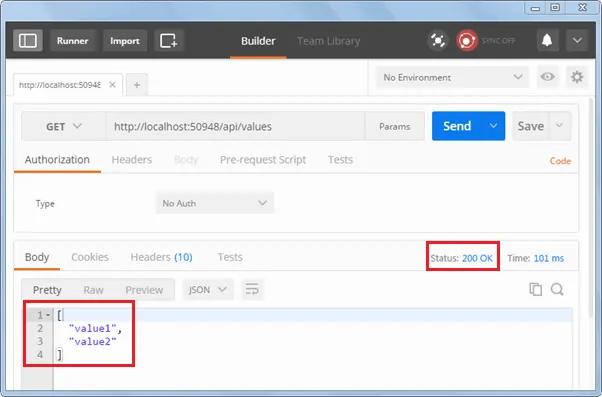The width and height of the screenshot is (602, 397).
Task: Send the request
Action: click(457, 126)
